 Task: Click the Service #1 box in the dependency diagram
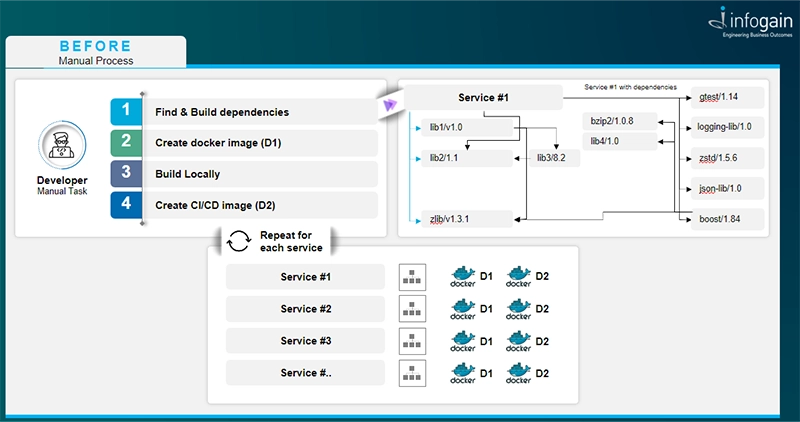pos(483,97)
